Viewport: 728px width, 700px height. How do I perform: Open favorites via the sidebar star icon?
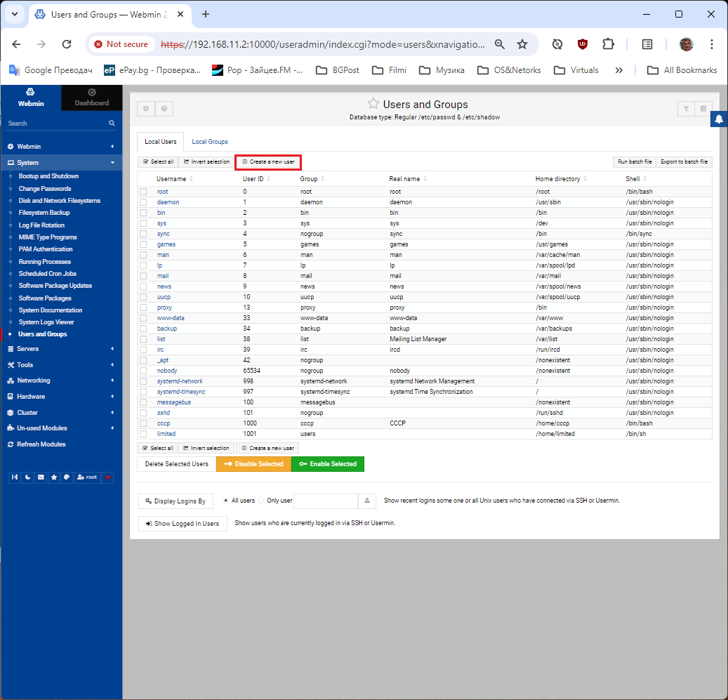tap(54, 477)
